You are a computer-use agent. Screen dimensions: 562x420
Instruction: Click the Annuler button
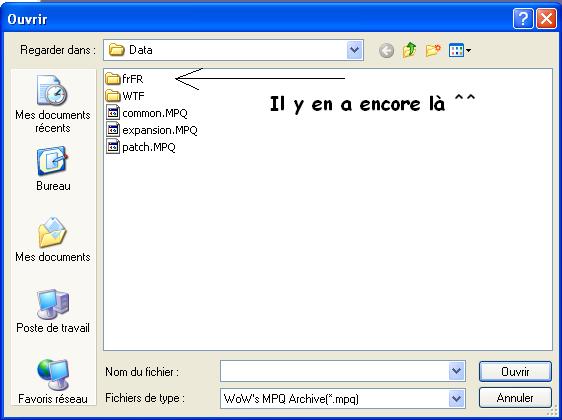click(x=515, y=398)
